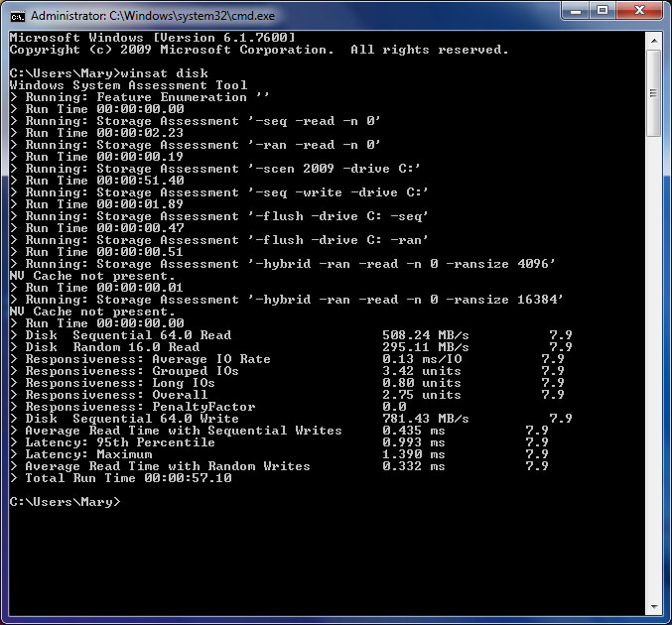This screenshot has height=625, width=672.
Task: Click the '3.42 units' value
Action: 422,371
